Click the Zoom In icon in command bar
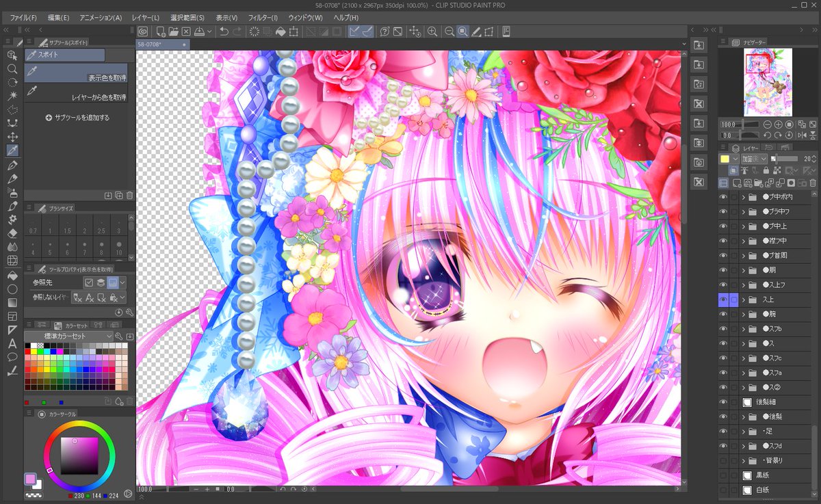This screenshot has width=821, height=504. click(432, 31)
